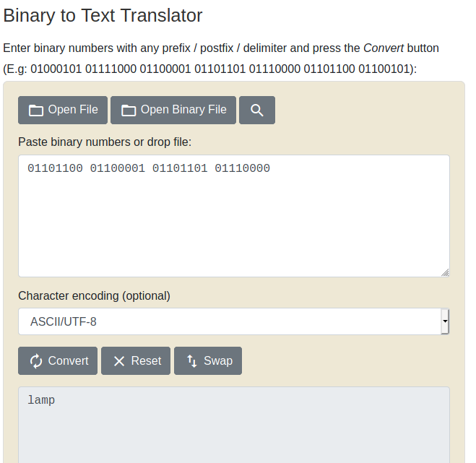Click the "Character encoding (optional)" label

(x=94, y=295)
